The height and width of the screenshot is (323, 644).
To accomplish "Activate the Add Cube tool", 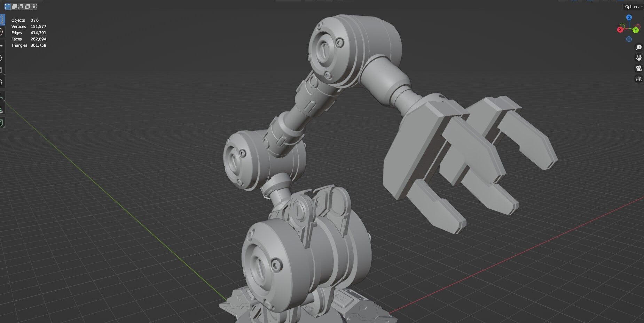I will (2, 123).
